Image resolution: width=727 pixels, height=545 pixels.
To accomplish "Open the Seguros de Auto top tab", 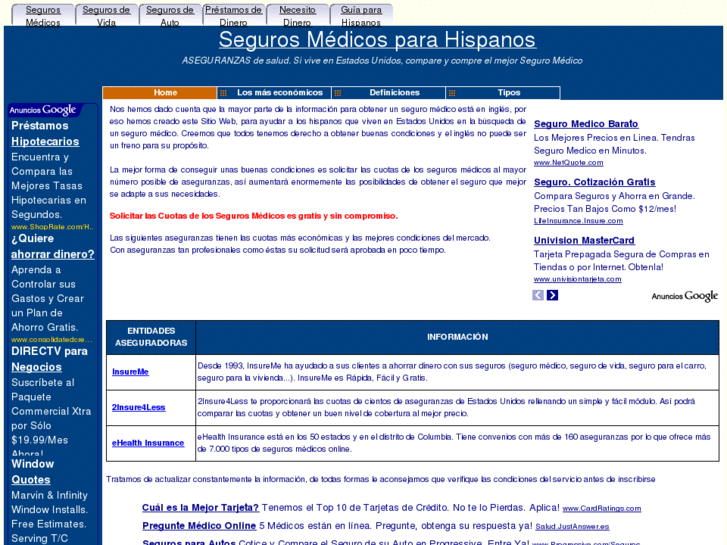I will point(170,16).
